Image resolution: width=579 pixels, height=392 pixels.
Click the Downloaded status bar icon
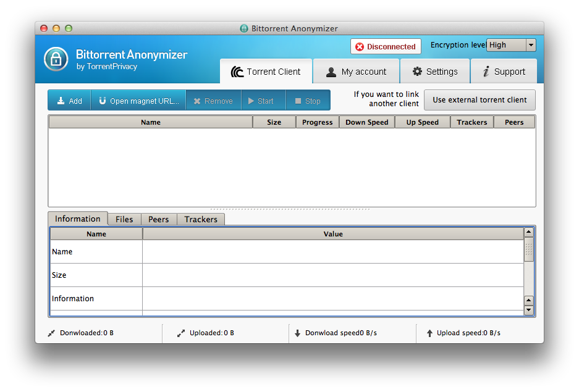pyautogui.click(x=51, y=333)
